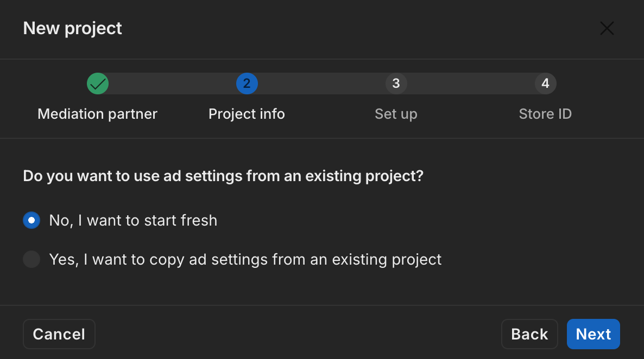Proceed with the blue Next button
The width and height of the screenshot is (644, 359).
click(x=593, y=334)
